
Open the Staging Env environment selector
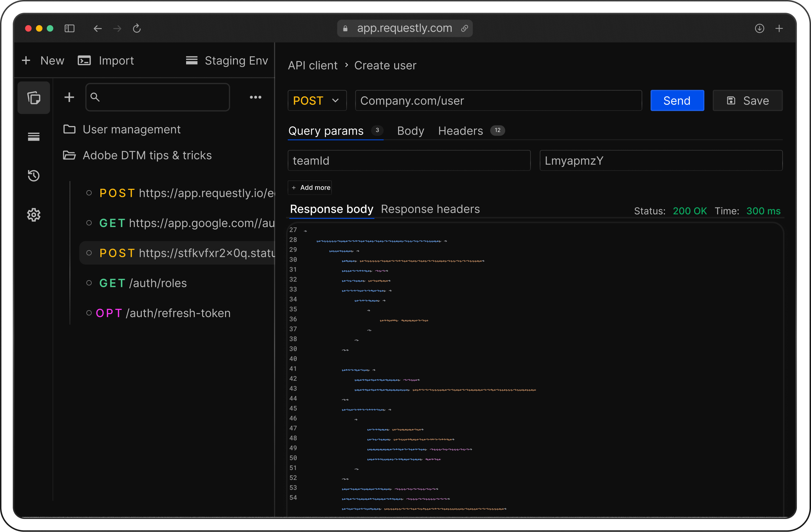point(227,61)
